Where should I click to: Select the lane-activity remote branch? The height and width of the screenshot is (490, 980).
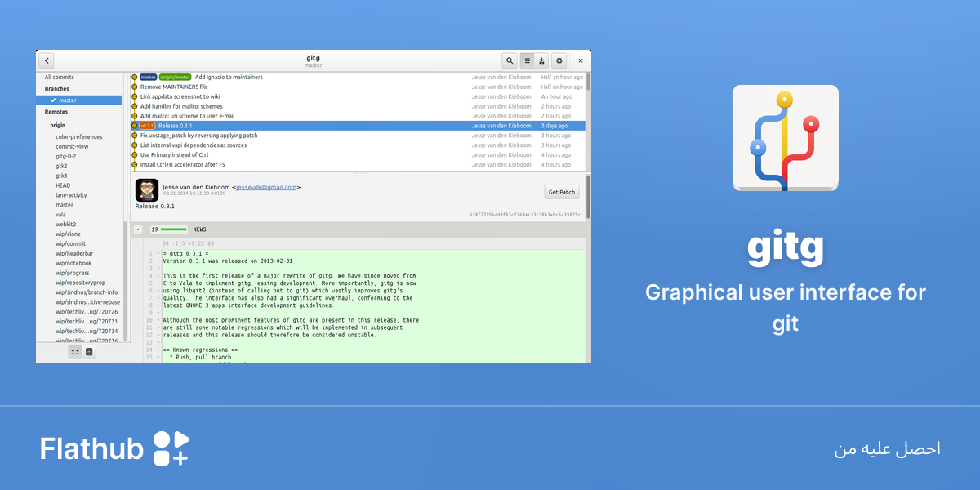coord(72,195)
